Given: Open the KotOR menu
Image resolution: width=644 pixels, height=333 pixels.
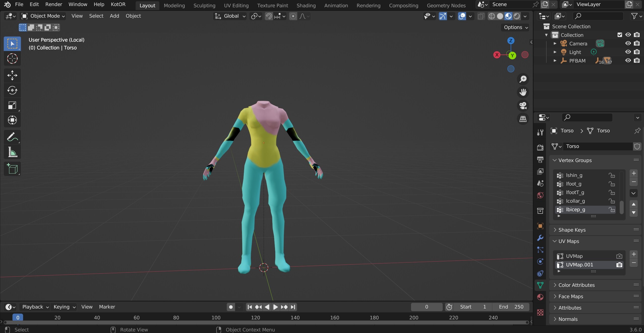Looking at the screenshot, I should pos(118,4).
